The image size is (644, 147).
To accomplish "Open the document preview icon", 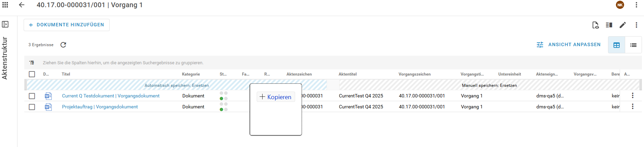I will pyautogui.click(x=595, y=25).
